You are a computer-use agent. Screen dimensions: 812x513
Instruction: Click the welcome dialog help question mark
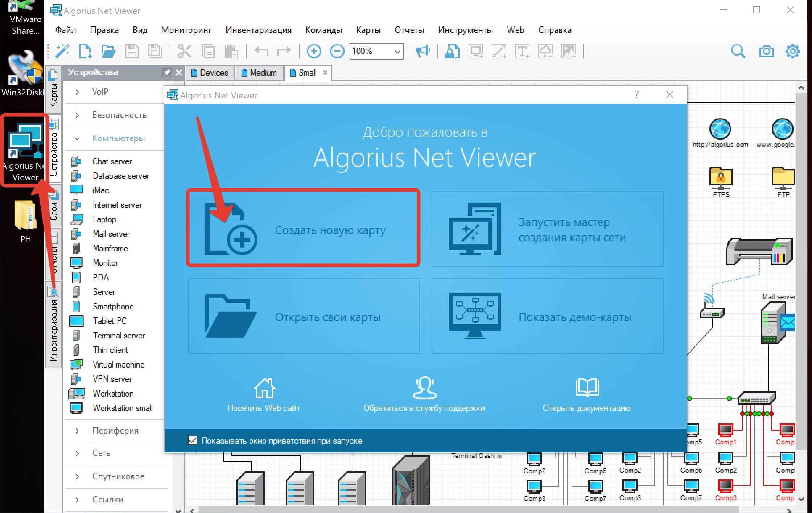(x=636, y=95)
